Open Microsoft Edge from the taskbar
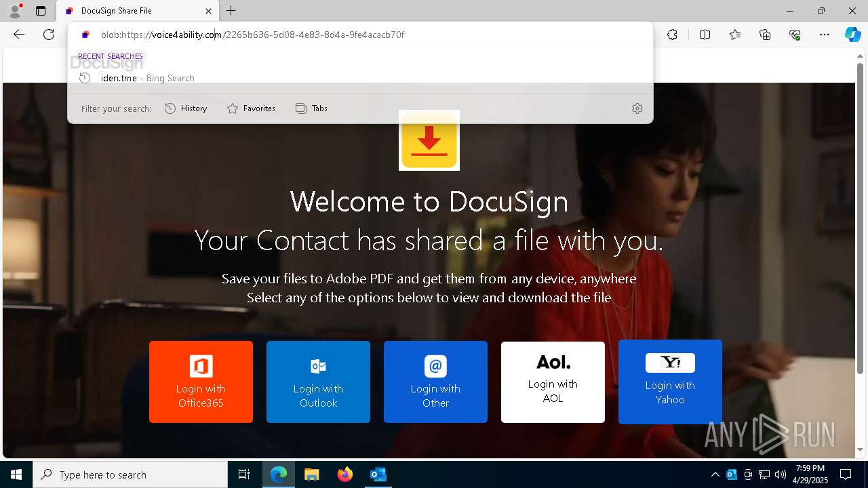The height and width of the screenshot is (488, 868). pos(279,474)
